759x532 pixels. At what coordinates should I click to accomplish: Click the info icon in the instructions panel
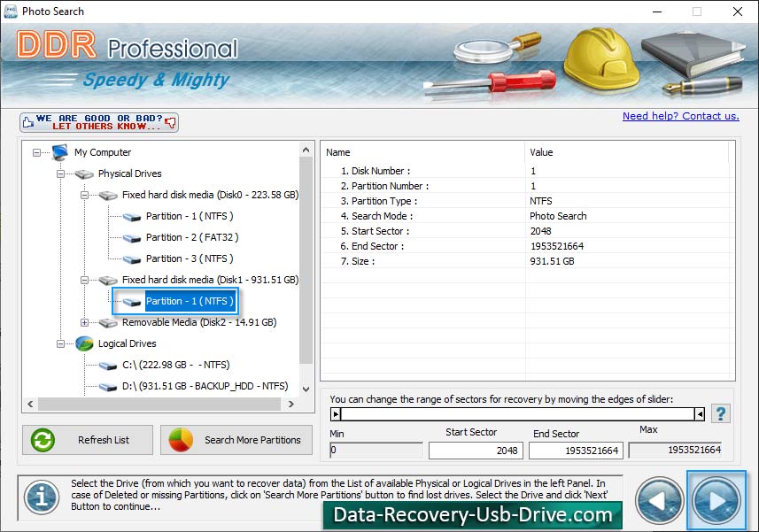tap(42, 497)
